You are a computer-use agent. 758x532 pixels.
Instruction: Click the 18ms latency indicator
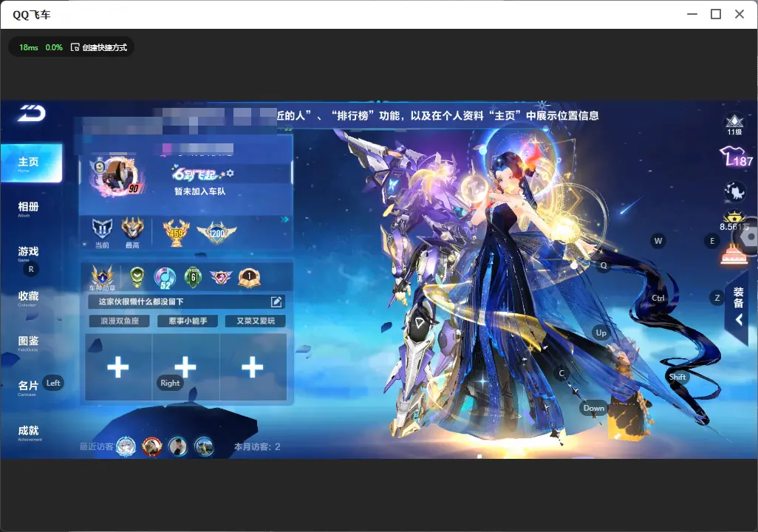pos(29,47)
